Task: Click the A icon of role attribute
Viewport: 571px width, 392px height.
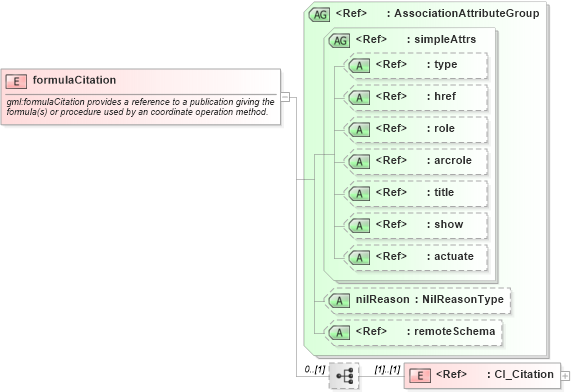Action: (x=359, y=130)
